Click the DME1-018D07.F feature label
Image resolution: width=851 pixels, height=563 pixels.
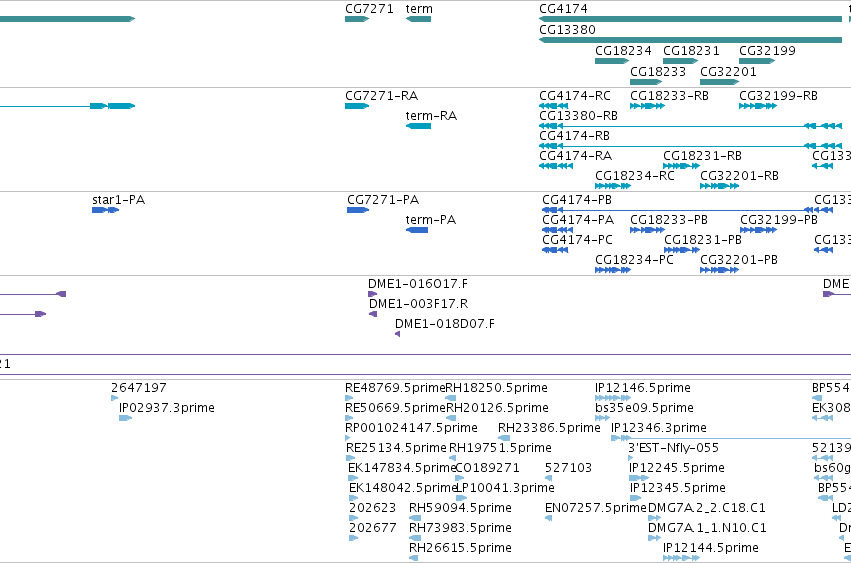[444, 325]
